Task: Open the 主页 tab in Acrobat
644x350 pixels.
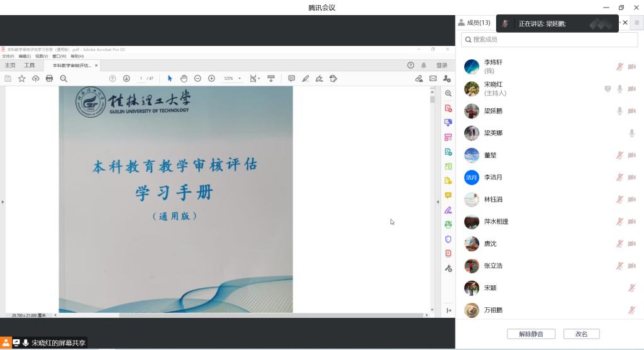Action: [10, 65]
